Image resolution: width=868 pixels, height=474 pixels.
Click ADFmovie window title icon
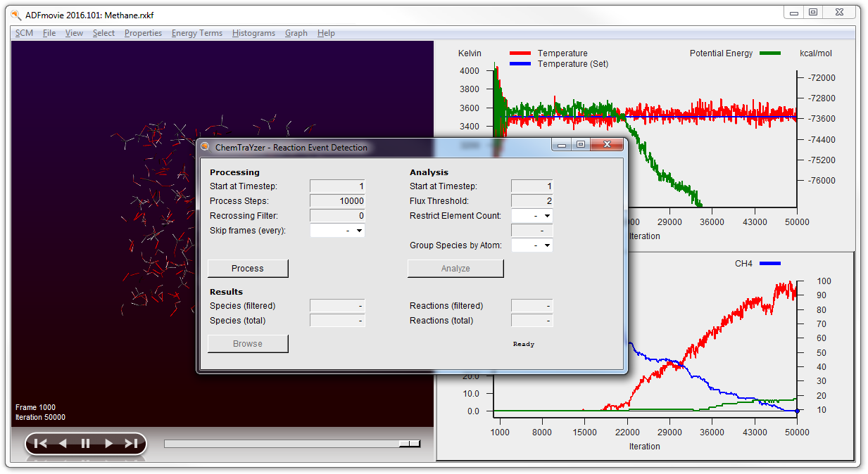pos(15,15)
